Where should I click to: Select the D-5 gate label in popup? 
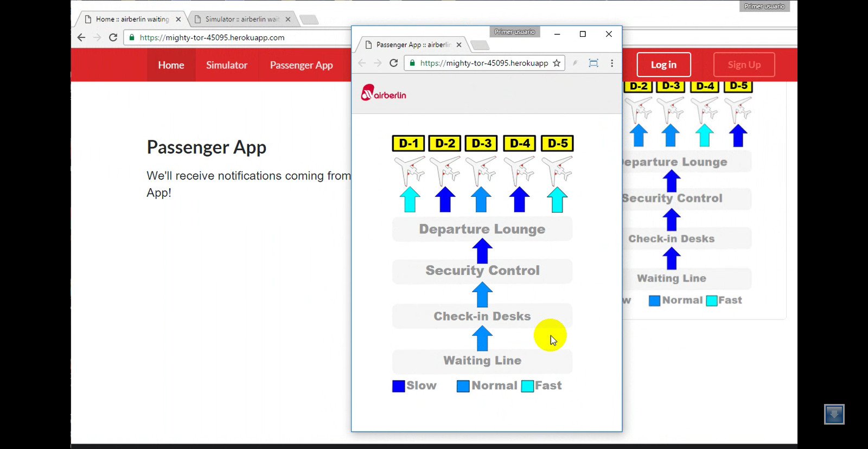click(557, 143)
